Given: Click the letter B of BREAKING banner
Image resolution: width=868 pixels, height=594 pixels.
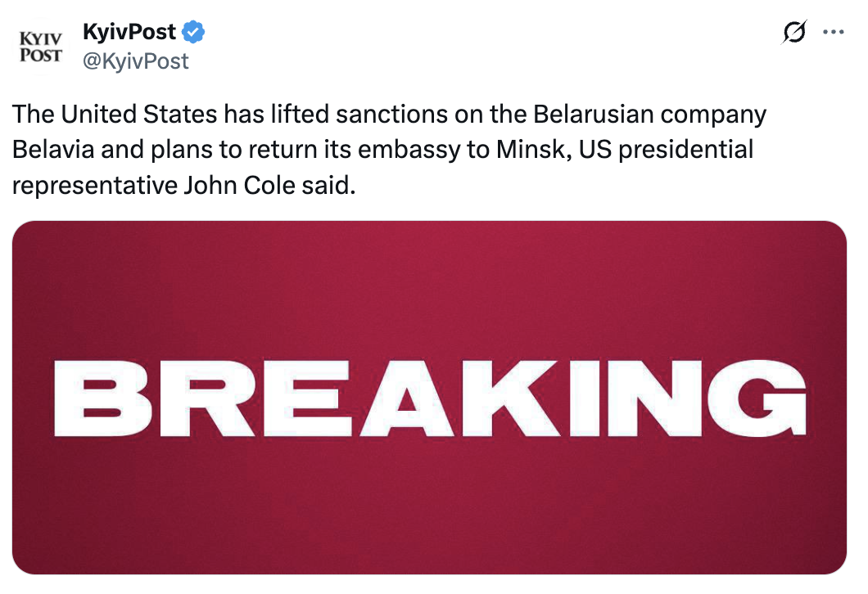Looking at the screenshot, I should click(x=103, y=398).
